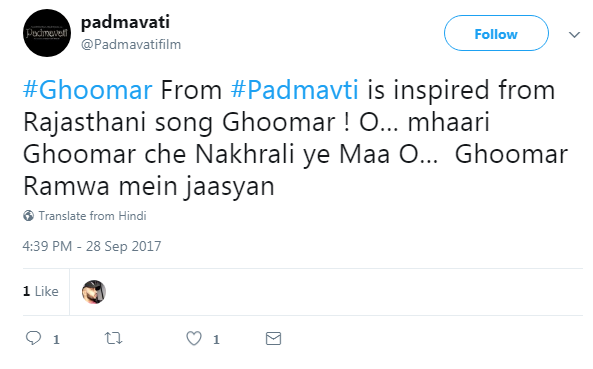Click the @Padmavatifilm handle
Viewport: 593px width, 369px height.
click(131, 44)
